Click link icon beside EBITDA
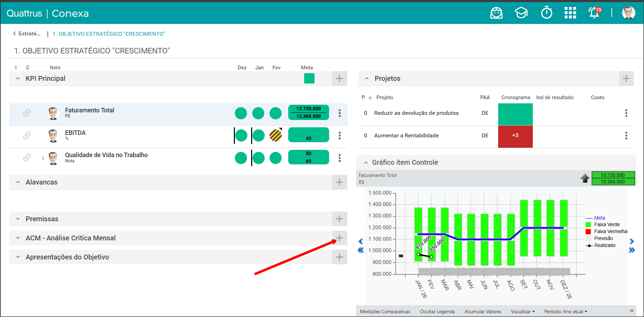Viewport: 644px width, 317px height. click(x=27, y=135)
